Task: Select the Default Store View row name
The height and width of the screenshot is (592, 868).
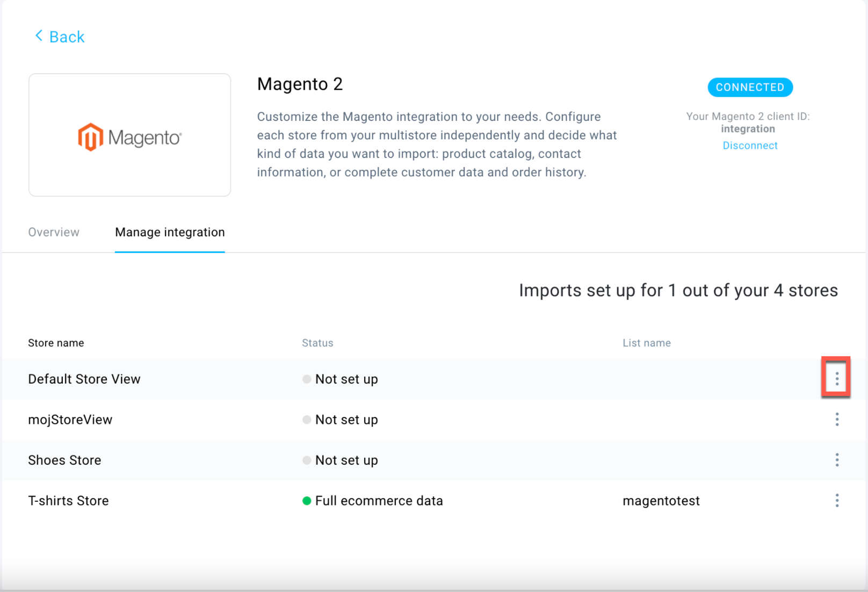Action: click(x=84, y=379)
